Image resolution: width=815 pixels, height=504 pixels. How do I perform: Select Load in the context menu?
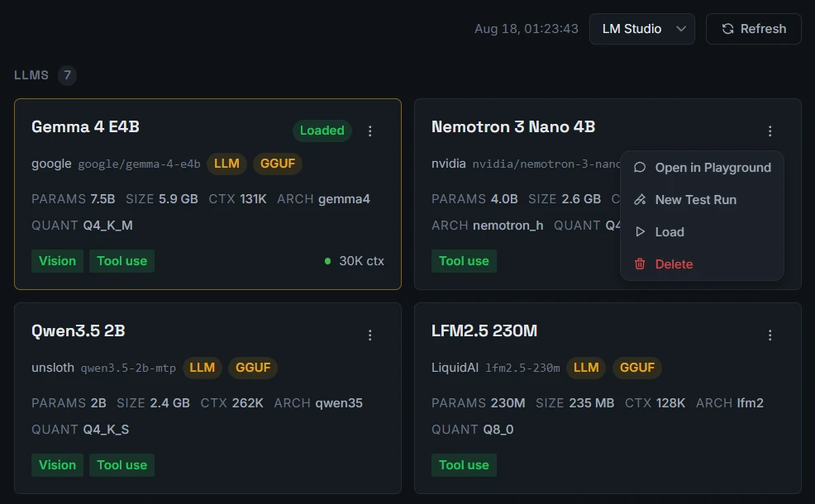[x=703, y=231]
